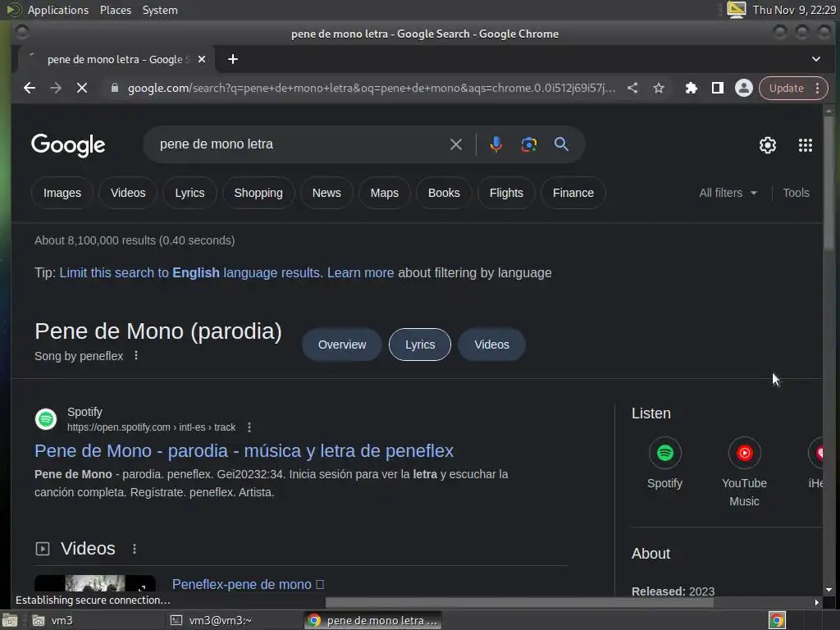
Task: Open a new tab with the plus button
Action: [x=232, y=59]
